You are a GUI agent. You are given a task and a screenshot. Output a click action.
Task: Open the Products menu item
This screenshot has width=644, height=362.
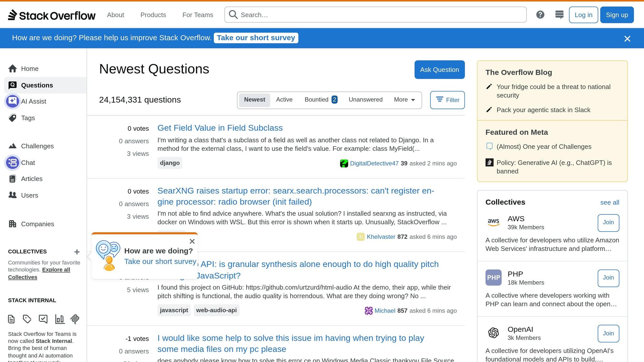tap(153, 15)
